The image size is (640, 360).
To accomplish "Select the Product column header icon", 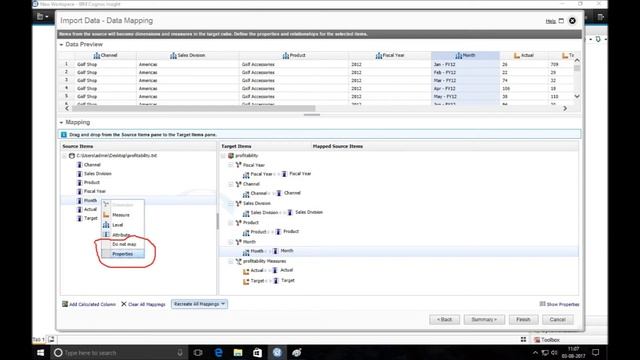I will tap(286, 56).
